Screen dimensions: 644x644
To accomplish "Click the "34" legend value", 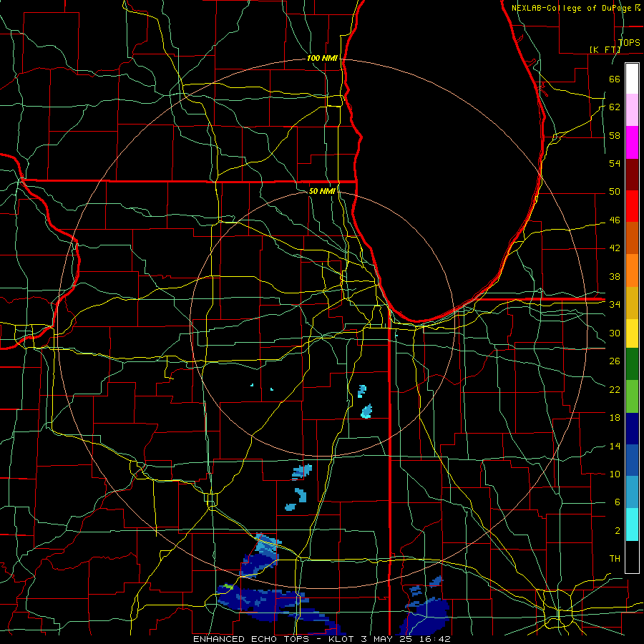I will [615, 305].
